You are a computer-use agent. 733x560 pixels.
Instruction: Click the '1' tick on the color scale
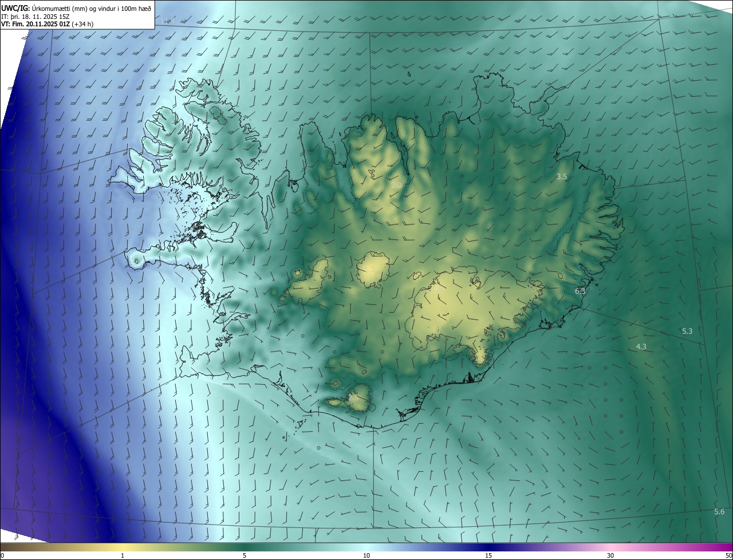click(123, 555)
